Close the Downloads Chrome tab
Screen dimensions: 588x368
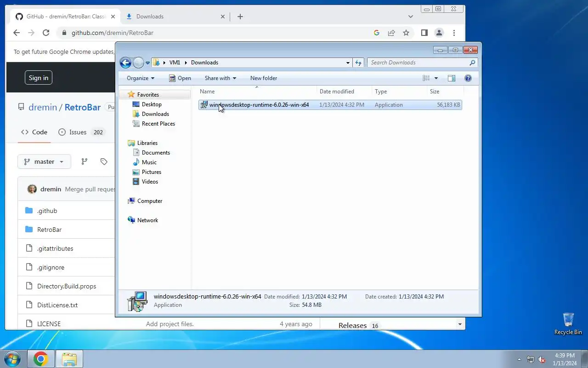pos(223,17)
